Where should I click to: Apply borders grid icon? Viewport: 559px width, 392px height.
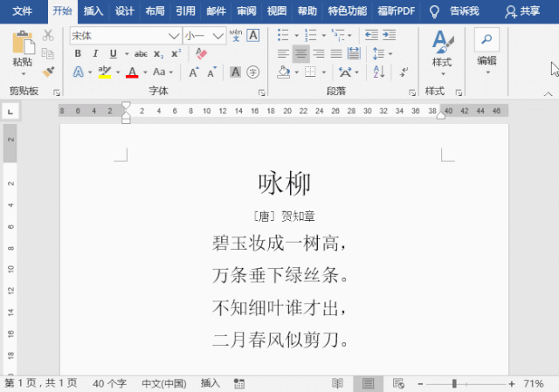point(310,72)
